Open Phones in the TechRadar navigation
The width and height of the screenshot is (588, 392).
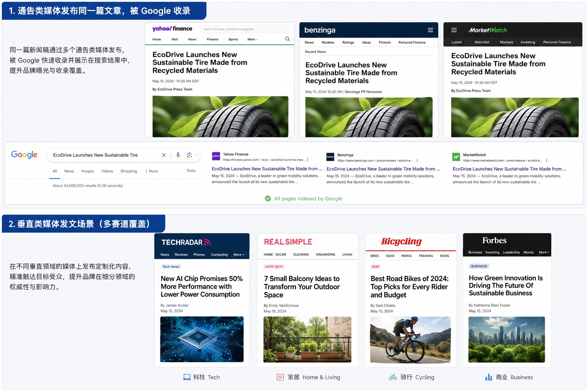pos(199,255)
